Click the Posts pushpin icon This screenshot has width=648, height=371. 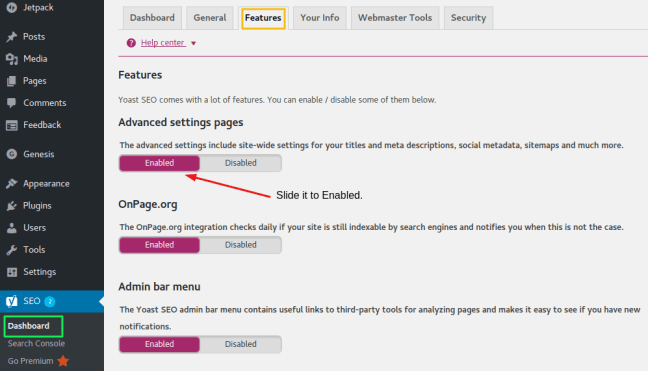pyautogui.click(x=12, y=37)
